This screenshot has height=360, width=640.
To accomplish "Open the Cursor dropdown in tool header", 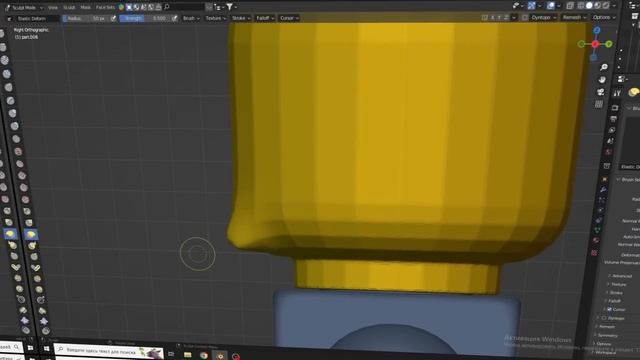I will pos(289,18).
